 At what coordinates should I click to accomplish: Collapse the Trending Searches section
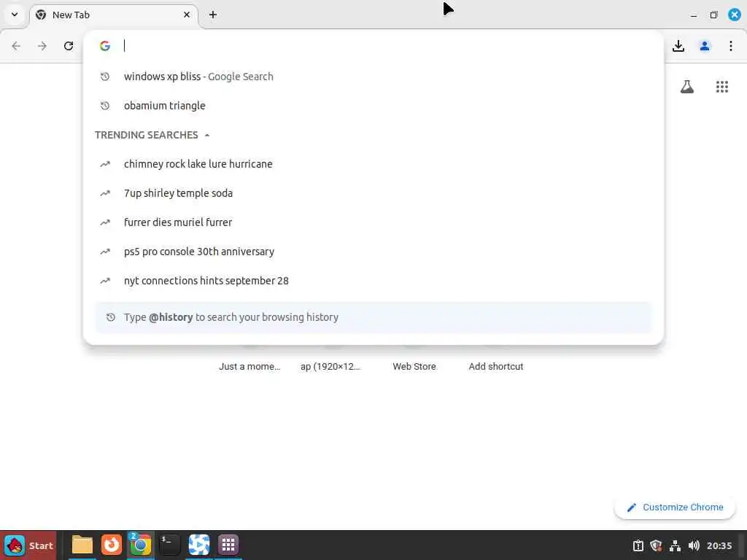(207, 135)
